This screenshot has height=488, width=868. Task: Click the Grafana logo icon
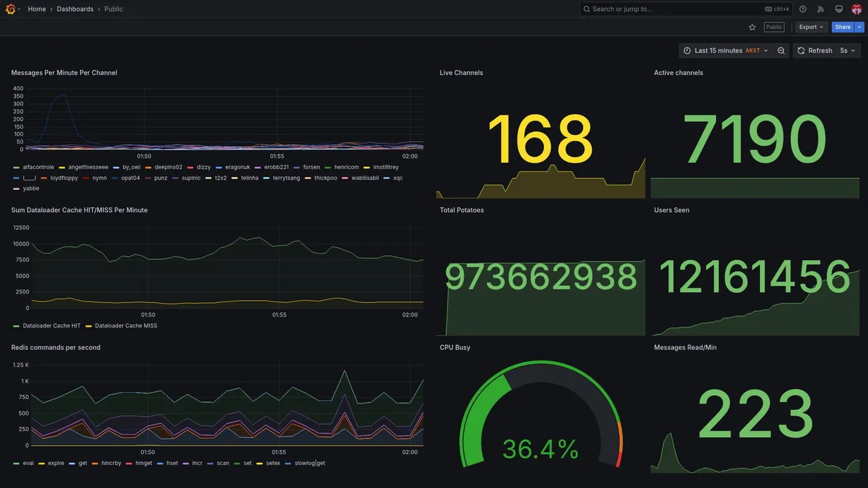(10, 9)
